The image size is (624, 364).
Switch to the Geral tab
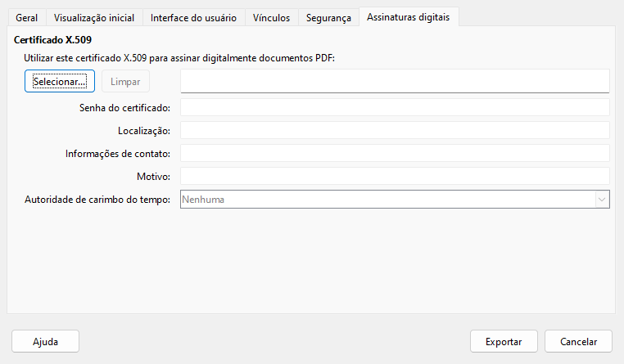click(27, 17)
